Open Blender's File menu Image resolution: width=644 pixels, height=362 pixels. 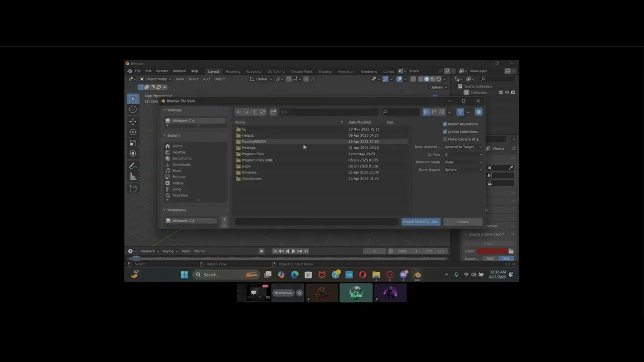[138, 71]
